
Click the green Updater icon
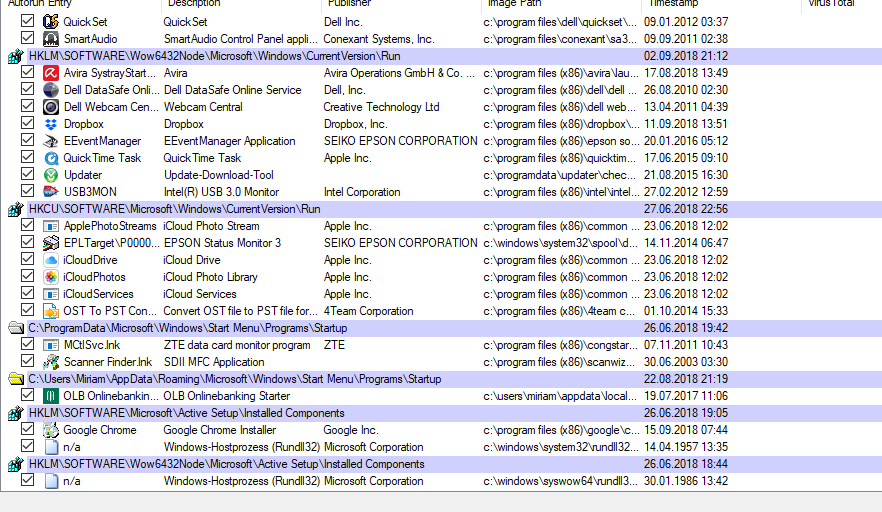click(51, 175)
